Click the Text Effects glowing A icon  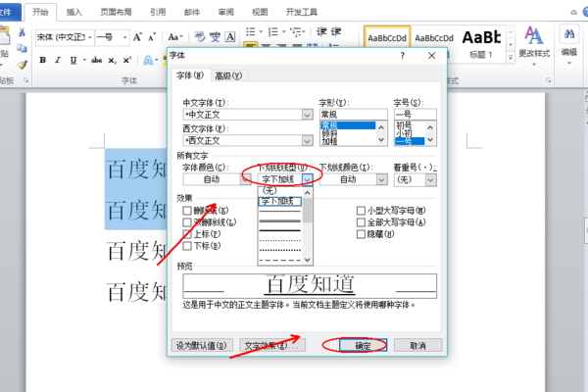coord(148,60)
